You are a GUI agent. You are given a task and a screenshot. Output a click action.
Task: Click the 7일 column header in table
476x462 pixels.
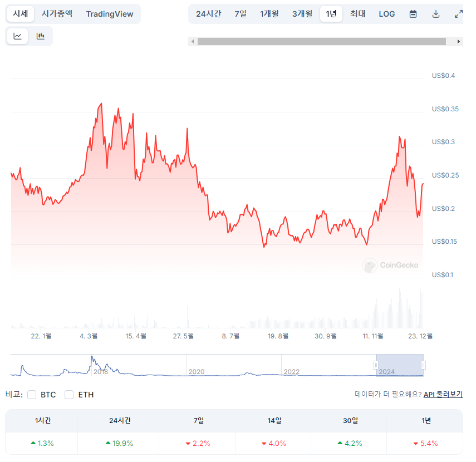pyautogui.click(x=199, y=420)
